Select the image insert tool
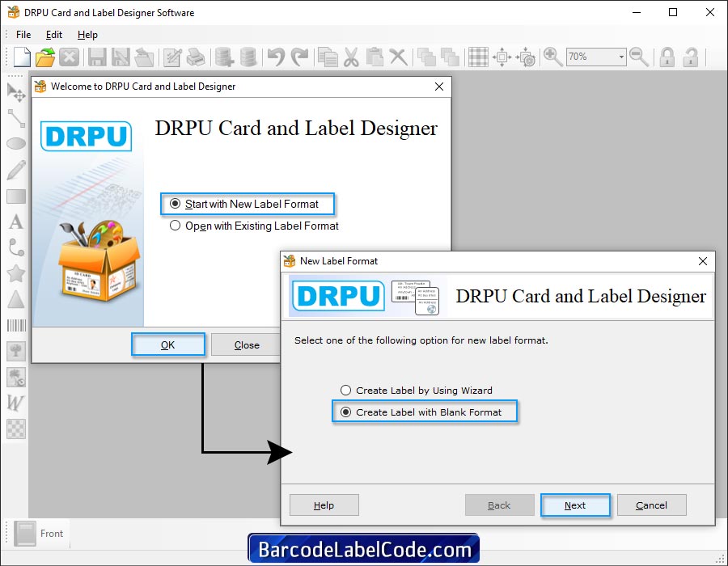 (x=16, y=351)
